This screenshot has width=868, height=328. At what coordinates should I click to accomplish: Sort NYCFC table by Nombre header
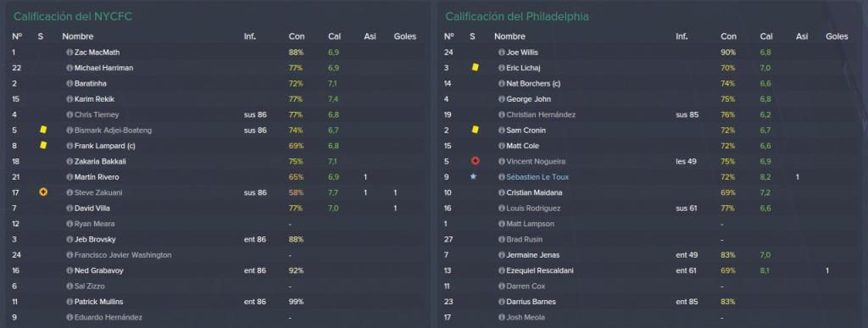(77, 36)
